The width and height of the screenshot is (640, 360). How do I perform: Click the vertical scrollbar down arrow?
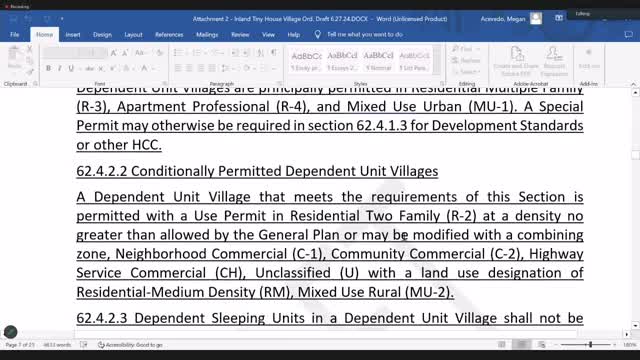635,325
